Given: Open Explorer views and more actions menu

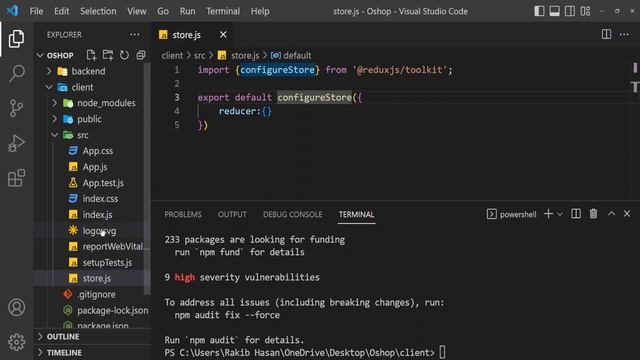Looking at the screenshot, I should (135, 35).
